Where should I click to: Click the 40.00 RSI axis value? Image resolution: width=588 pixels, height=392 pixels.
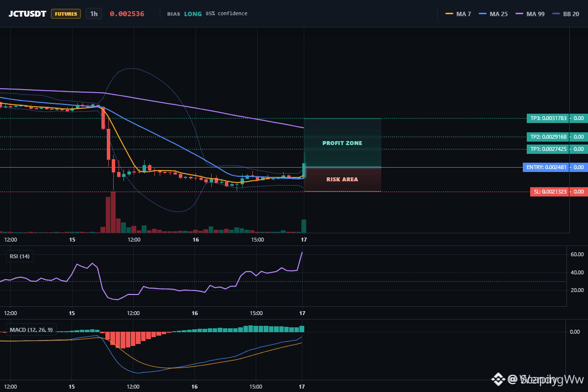(577, 272)
